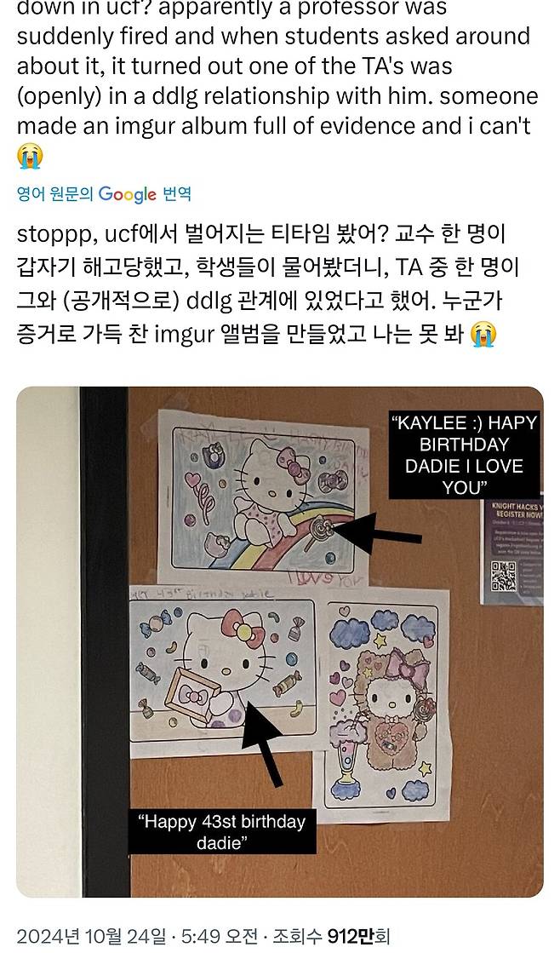Select the rainbow Hello Kitty coloring page
560x953 pixels.
point(264,497)
